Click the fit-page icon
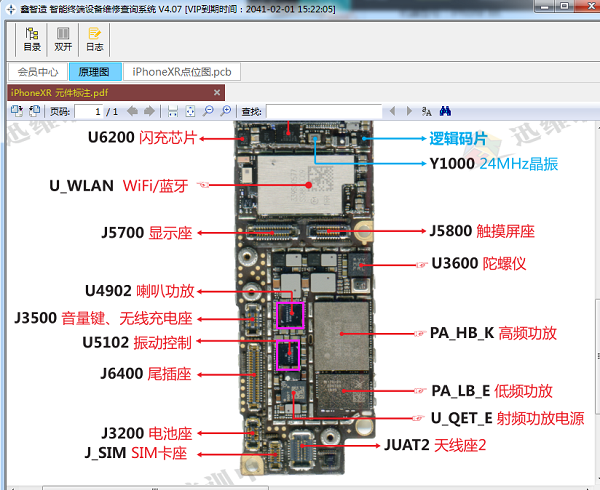 [190, 111]
